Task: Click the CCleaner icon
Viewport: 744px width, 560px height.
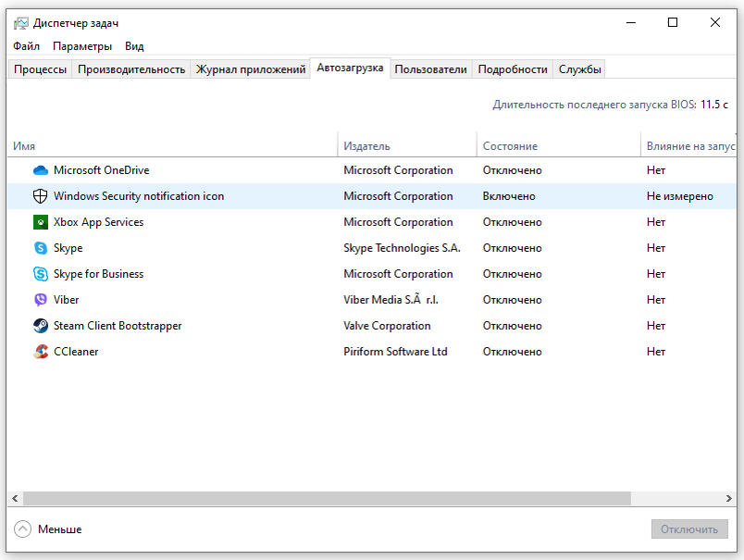Action: point(41,352)
